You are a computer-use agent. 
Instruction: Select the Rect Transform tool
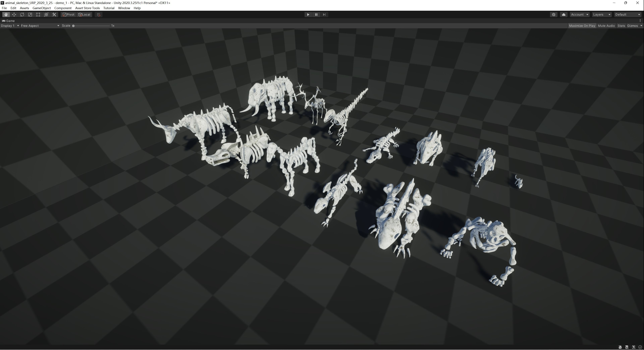point(38,15)
